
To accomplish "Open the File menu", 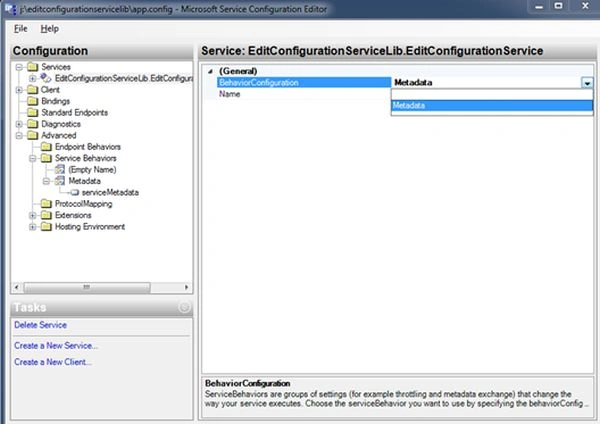I will click(x=21, y=29).
